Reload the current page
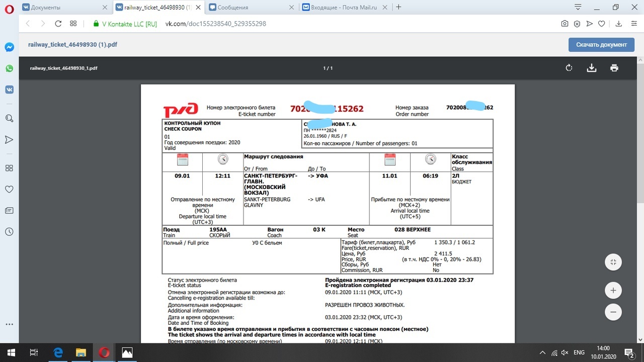 point(58,24)
